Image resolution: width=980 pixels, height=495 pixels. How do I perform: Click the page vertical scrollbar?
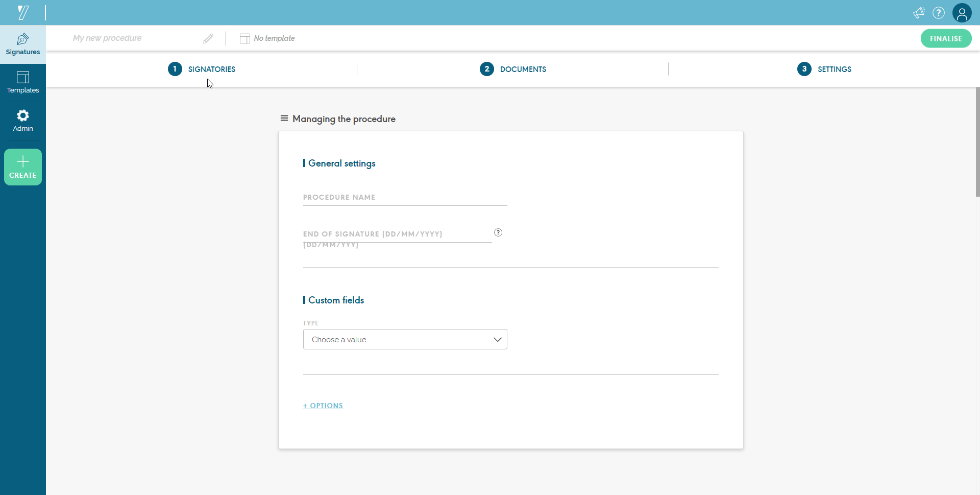[x=977, y=142]
